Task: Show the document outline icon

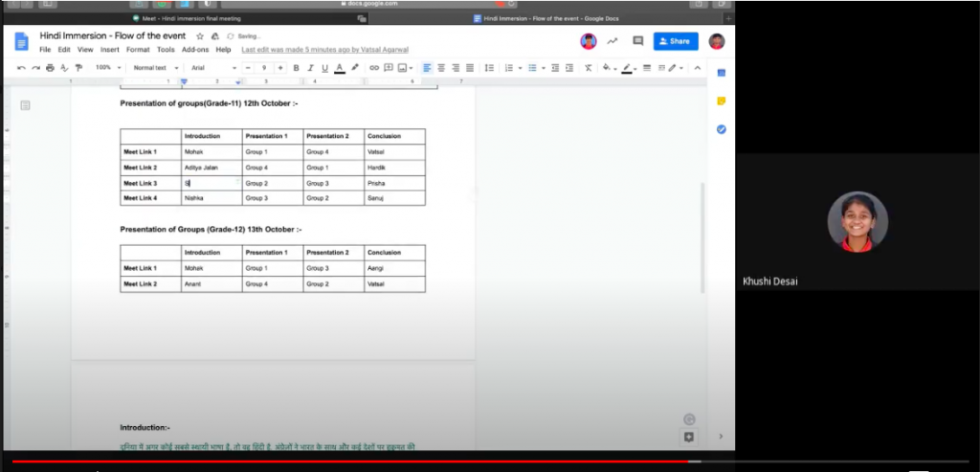Action: 26,105
